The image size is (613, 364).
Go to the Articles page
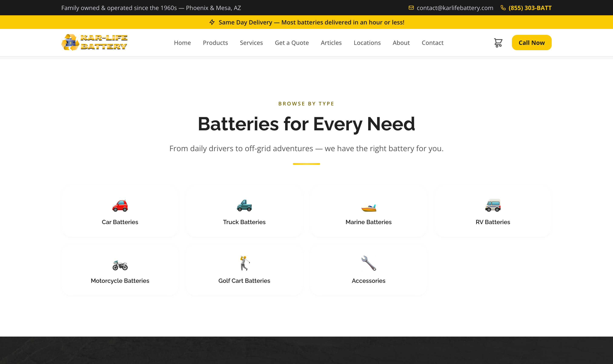[x=331, y=43]
